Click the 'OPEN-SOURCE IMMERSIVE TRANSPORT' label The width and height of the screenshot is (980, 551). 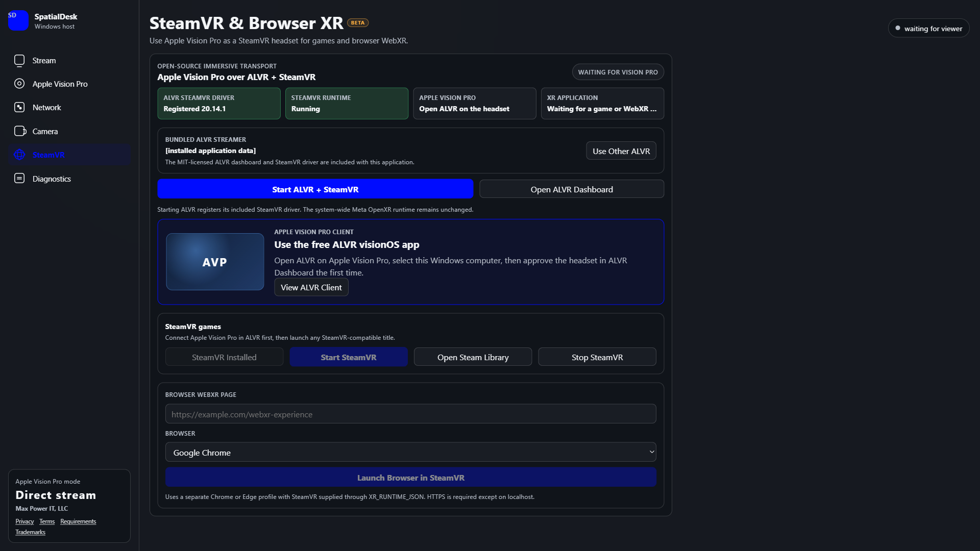click(x=217, y=66)
